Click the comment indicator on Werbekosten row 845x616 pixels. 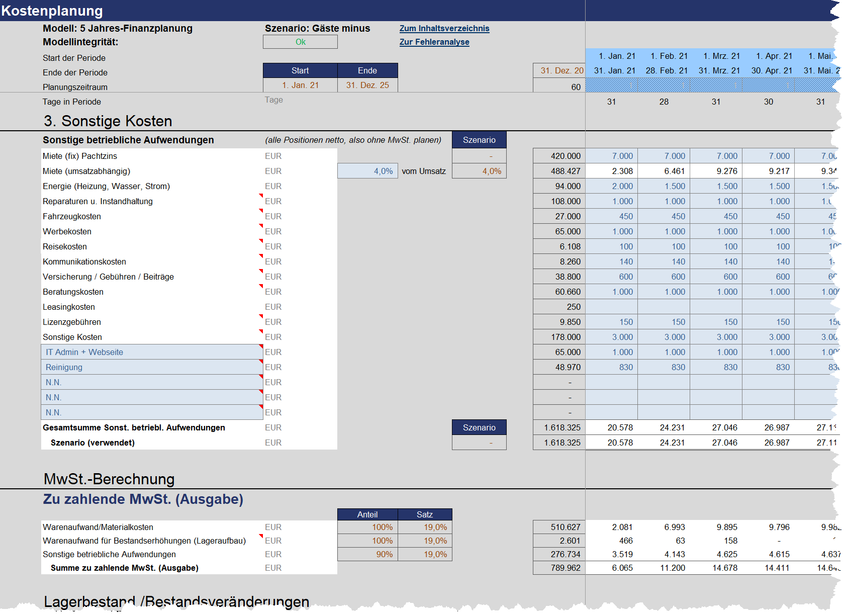[261, 226]
